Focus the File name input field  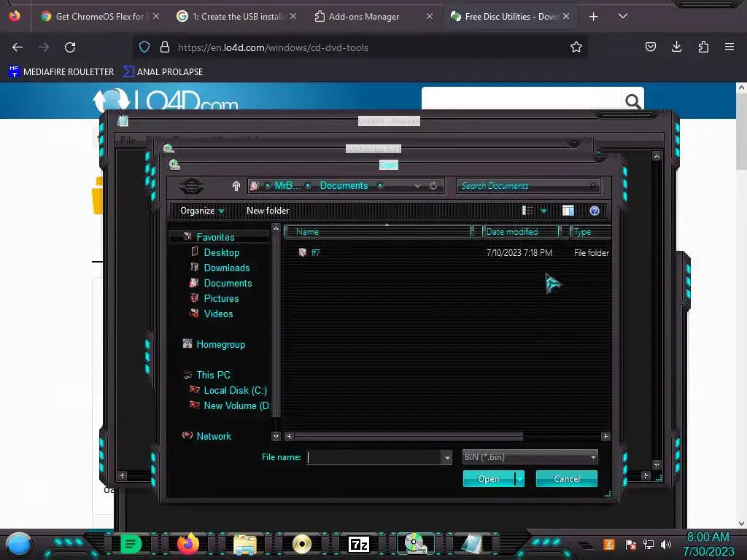click(x=374, y=457)
